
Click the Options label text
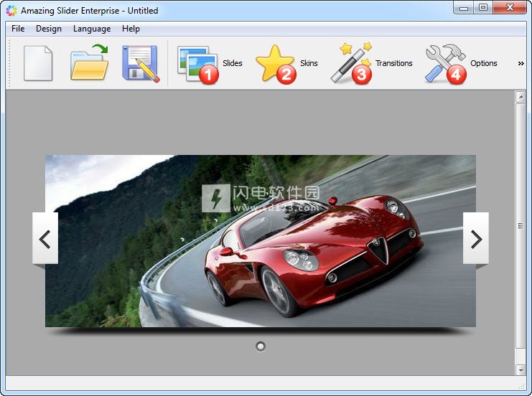point(483,63)
